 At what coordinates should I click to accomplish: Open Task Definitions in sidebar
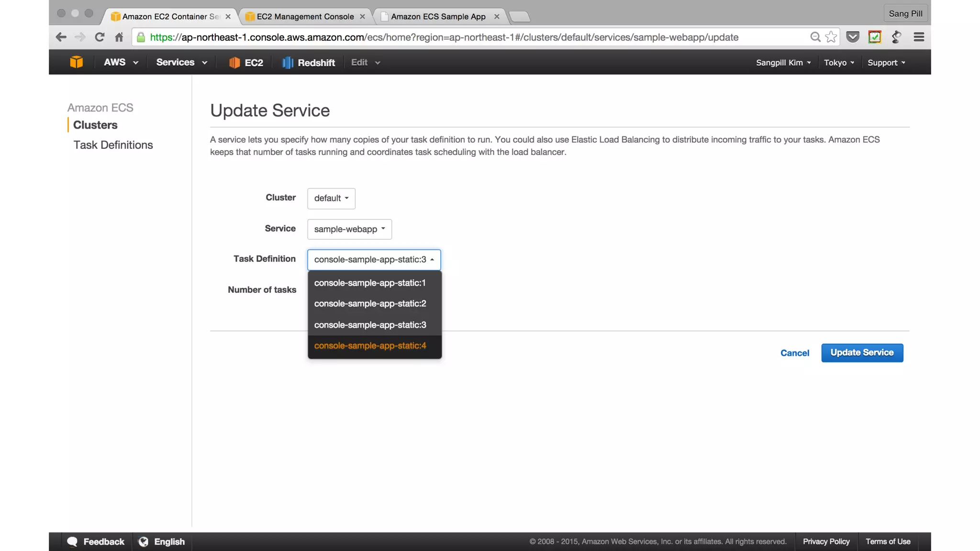(x=113, y=145)
